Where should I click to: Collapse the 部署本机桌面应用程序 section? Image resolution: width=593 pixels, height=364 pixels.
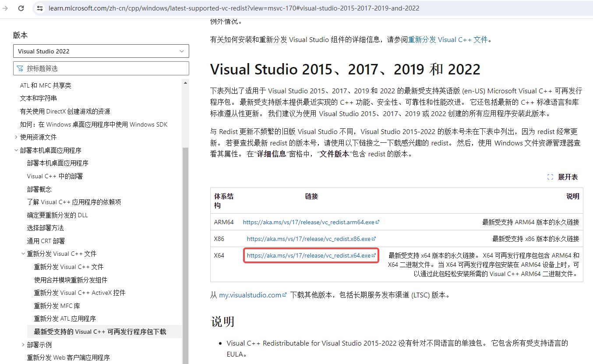coord(16,150)
